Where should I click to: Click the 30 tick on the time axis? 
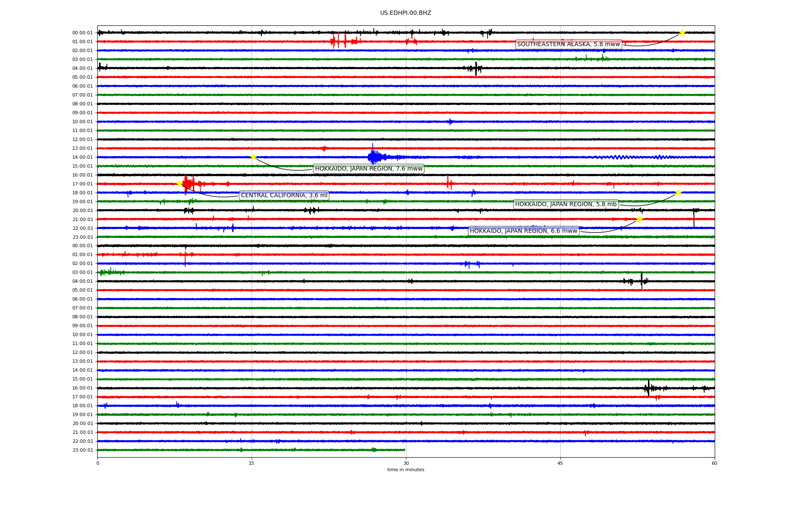406,463
